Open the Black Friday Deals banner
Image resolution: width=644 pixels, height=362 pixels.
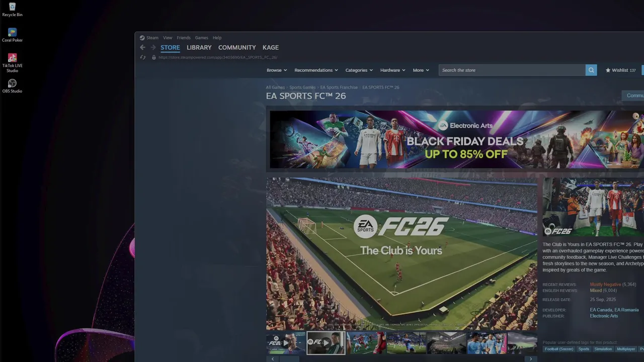[457, 139]
